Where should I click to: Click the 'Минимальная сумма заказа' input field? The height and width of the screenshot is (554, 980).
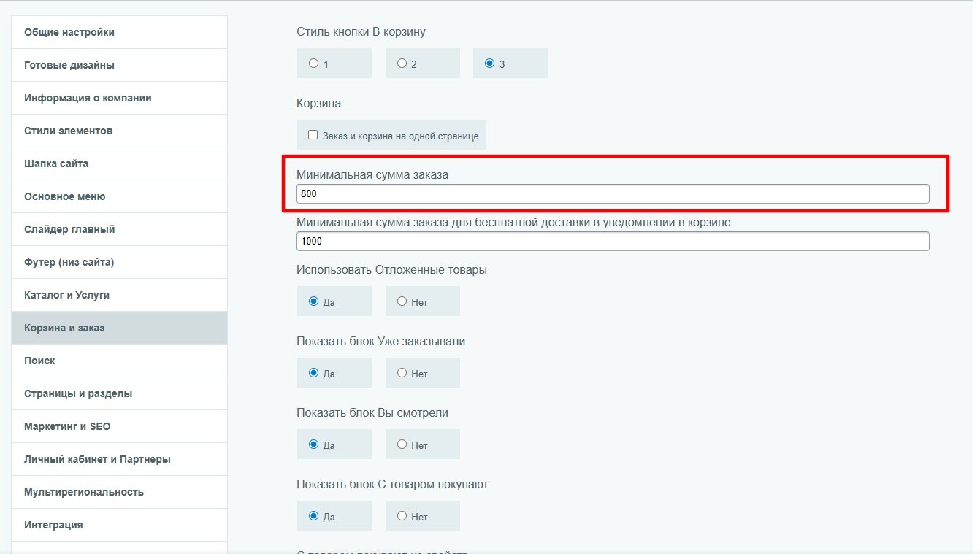pyautogui.click(x=612, y=194)
